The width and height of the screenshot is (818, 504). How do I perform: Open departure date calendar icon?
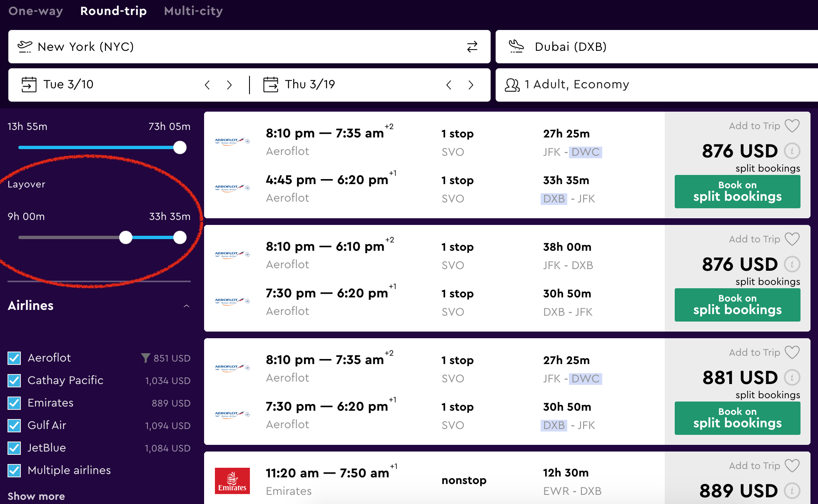[29, 85]
